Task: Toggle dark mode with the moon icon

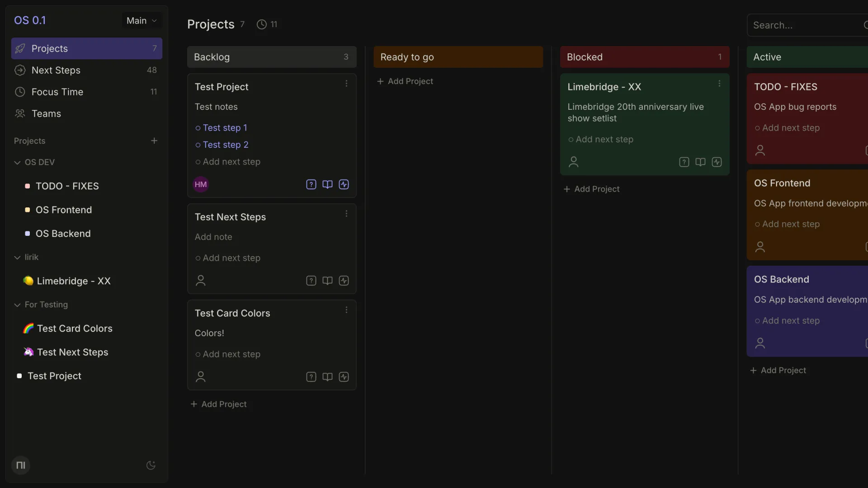Action: click(x=150, y=465)
